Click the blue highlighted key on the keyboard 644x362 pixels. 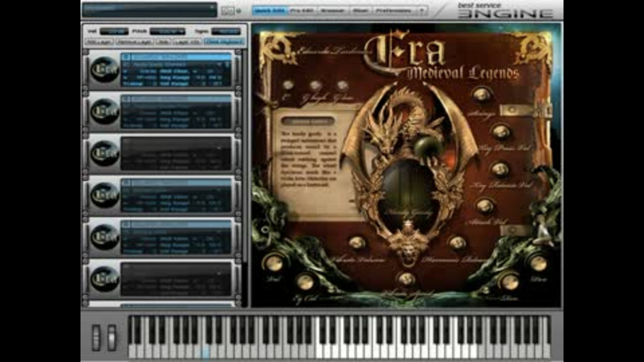(205, 352)
